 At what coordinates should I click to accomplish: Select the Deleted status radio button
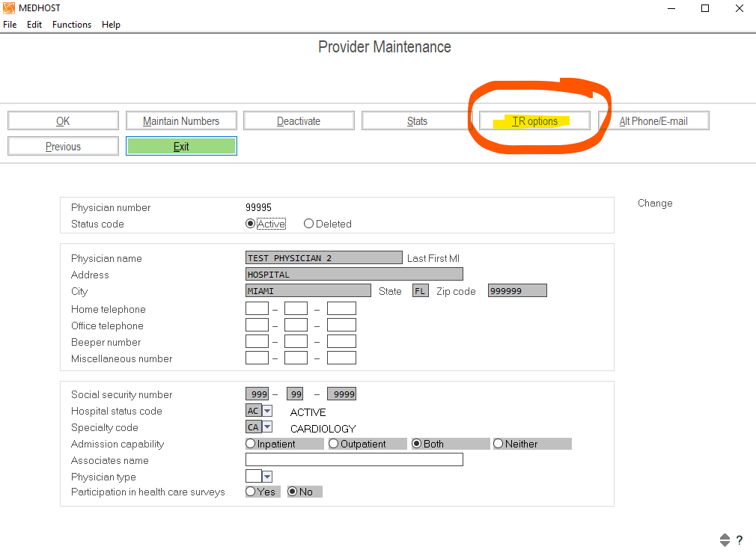(308, 224)
